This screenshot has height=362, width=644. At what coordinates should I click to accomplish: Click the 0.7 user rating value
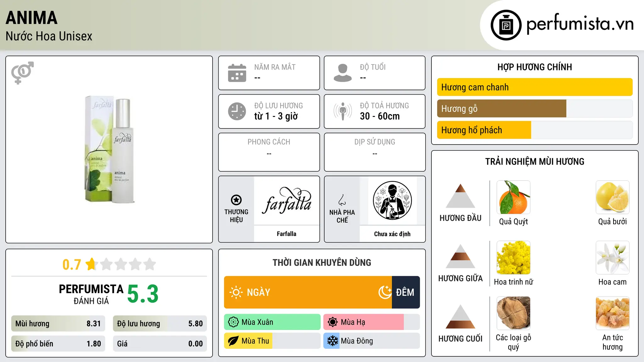(72, 265)
